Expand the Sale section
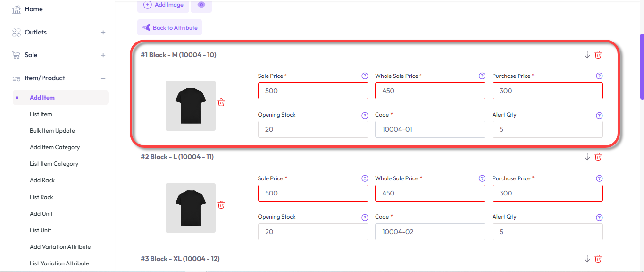Viewport: 644px width, 272px height. [103, 55]
